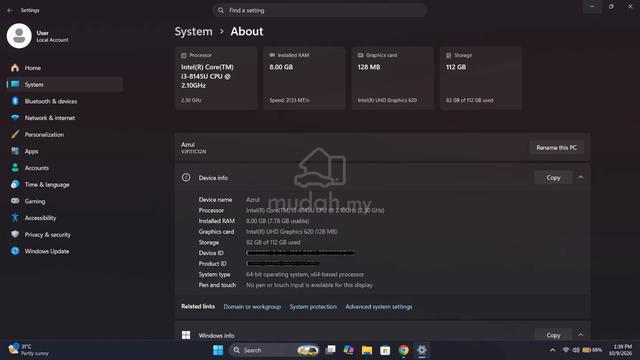Click the Windows info logo icon
The width and height of the screenshot is (640, 360).
point(186,335)
